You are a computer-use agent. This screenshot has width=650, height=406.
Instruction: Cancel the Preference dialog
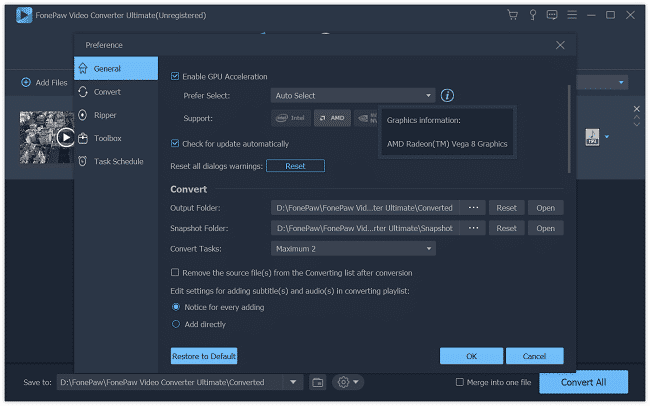534,356
